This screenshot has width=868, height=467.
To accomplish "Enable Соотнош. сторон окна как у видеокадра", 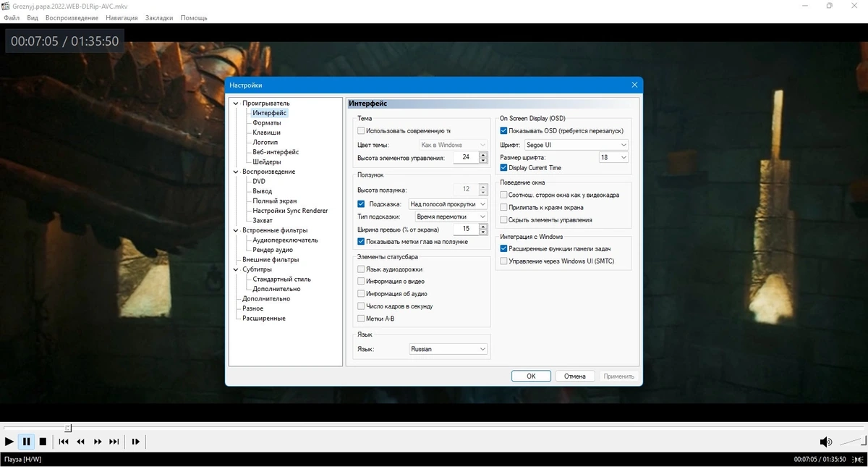I will pos(504,195).
